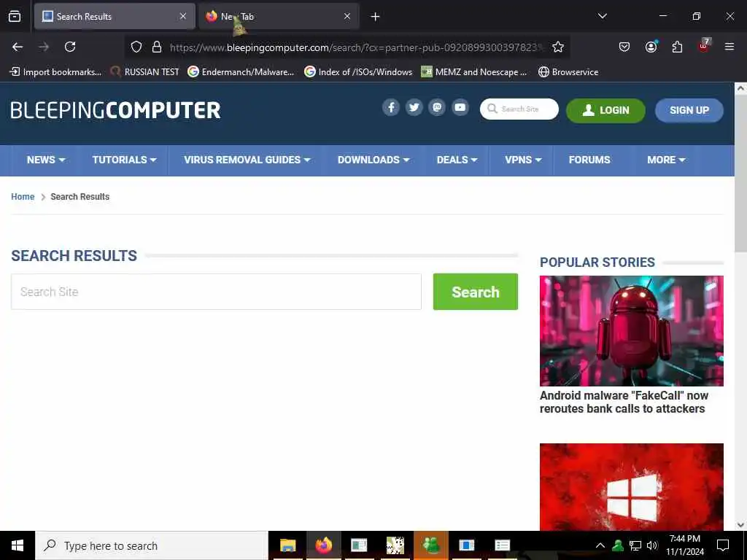Image resolution: width=747 pixels, height=560 pixels.
Task: Open Import bookmarks bookmark item
Action: pos(55,72)
